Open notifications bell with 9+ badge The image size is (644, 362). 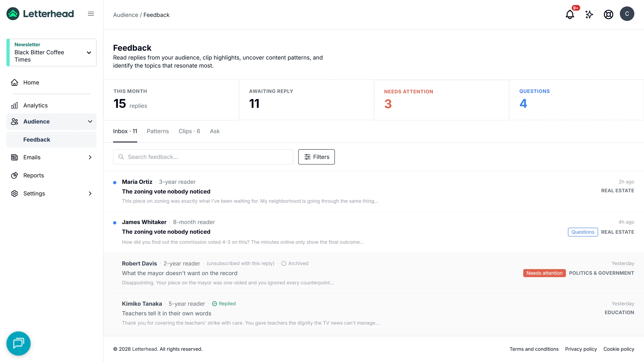(570, 14)
